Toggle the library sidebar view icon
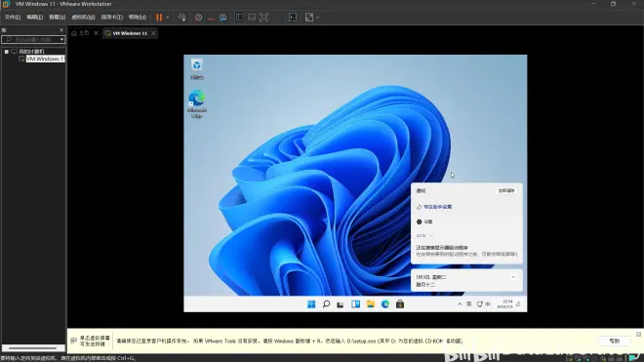This screenshot has height=362, width=644. [239, 18]
